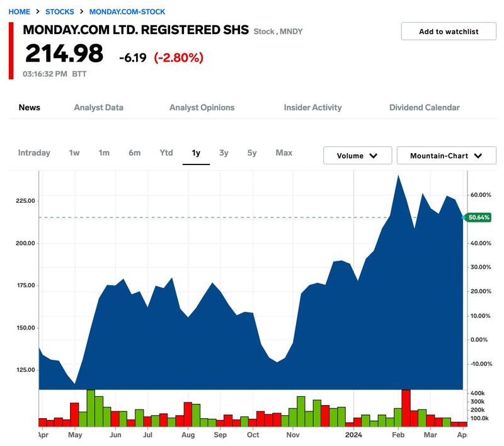Screen dimensions: 504x446
Task: Click the Jun label on the time axis
Action: point(115,435)
